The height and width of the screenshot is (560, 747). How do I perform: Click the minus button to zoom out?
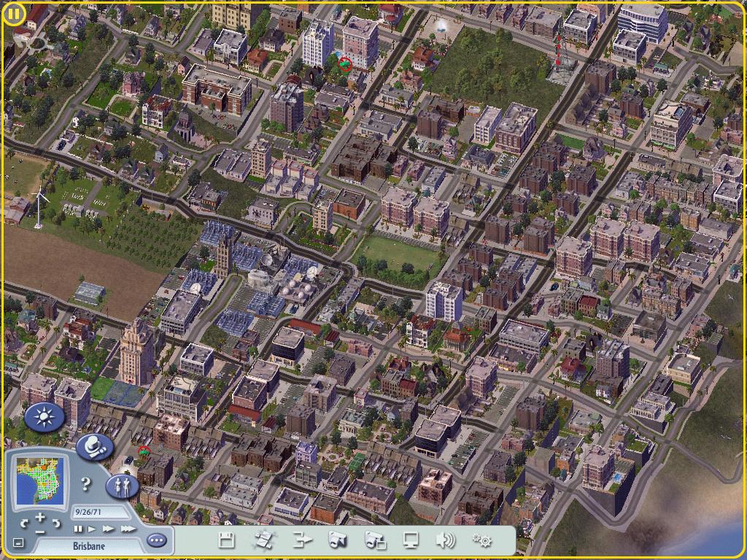coord(40,532)
